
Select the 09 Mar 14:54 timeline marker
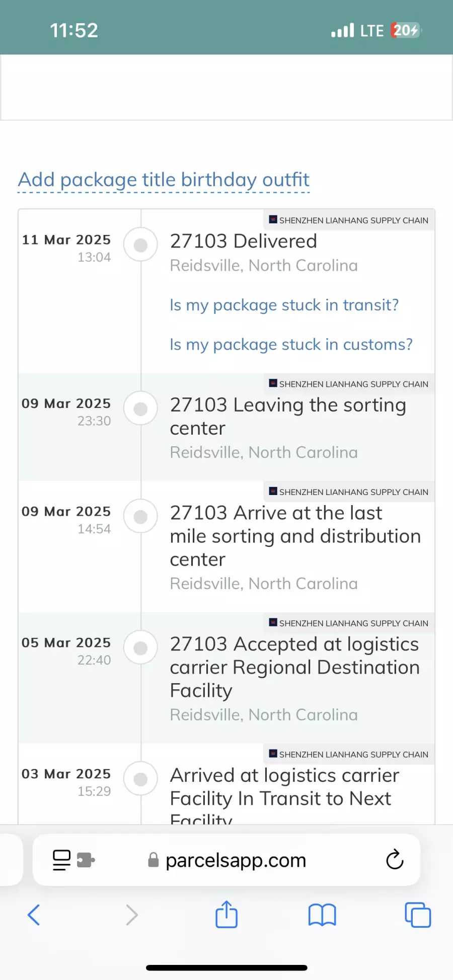click(x=141, y=516)
